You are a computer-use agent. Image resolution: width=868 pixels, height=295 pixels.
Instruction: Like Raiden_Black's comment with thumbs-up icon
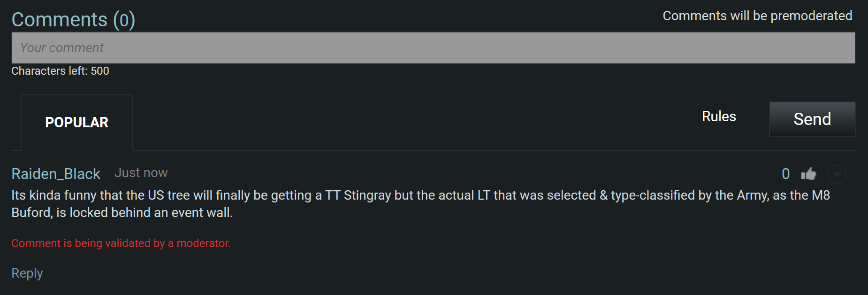coord(808,174)
